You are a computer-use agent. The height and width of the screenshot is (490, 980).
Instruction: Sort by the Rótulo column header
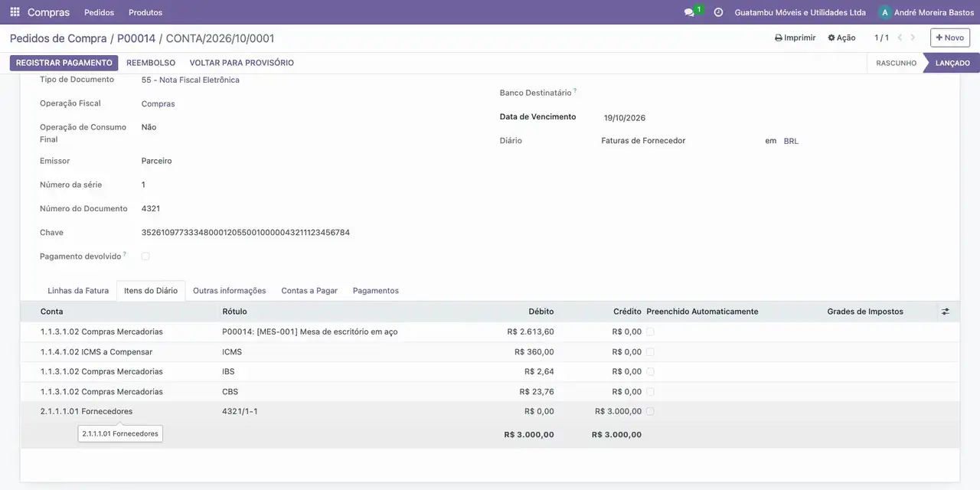point(234,312)
